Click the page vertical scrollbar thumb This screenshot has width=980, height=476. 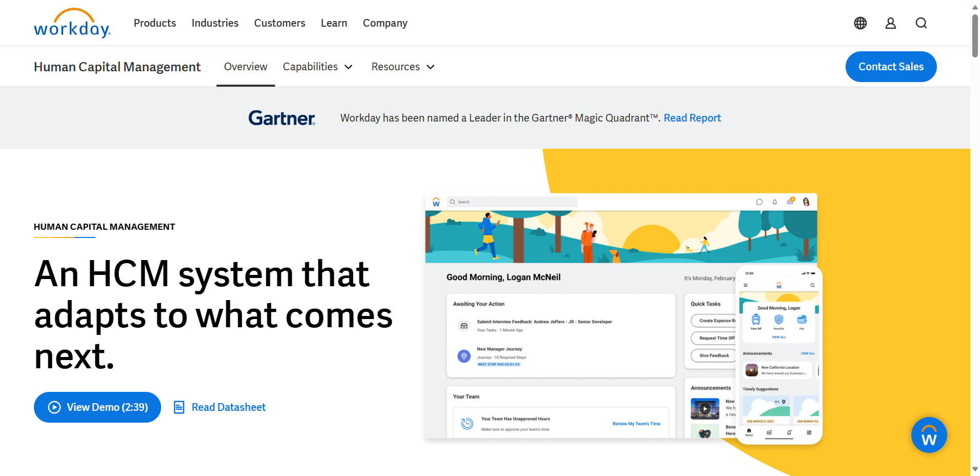point(975,35)
